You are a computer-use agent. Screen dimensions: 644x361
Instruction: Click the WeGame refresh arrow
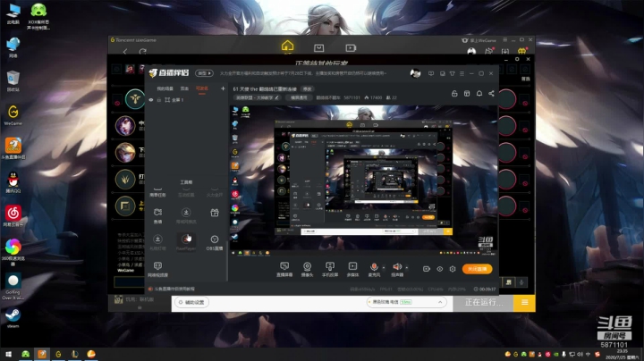pyautogui.click(x=142, y=52)
